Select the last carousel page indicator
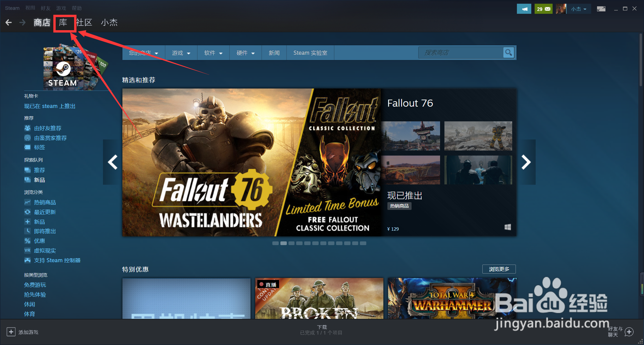Viewport: 644px width, 345px height. 363,243
